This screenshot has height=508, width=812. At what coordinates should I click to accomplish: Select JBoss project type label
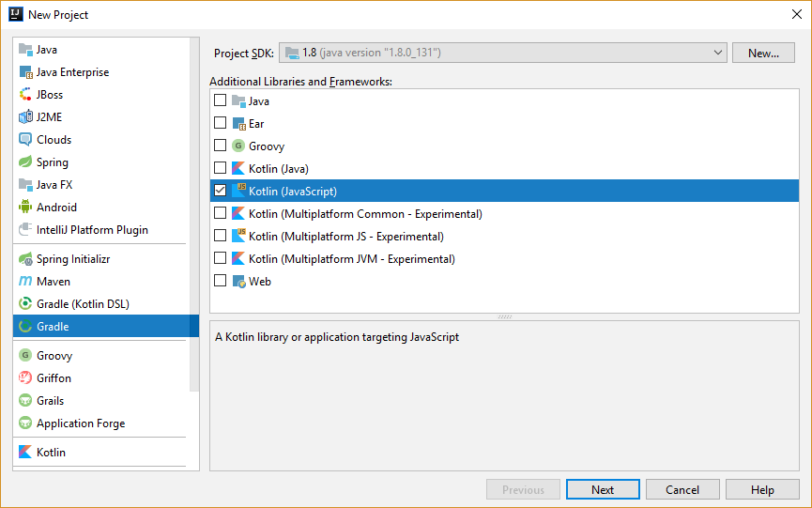(50, 95)
